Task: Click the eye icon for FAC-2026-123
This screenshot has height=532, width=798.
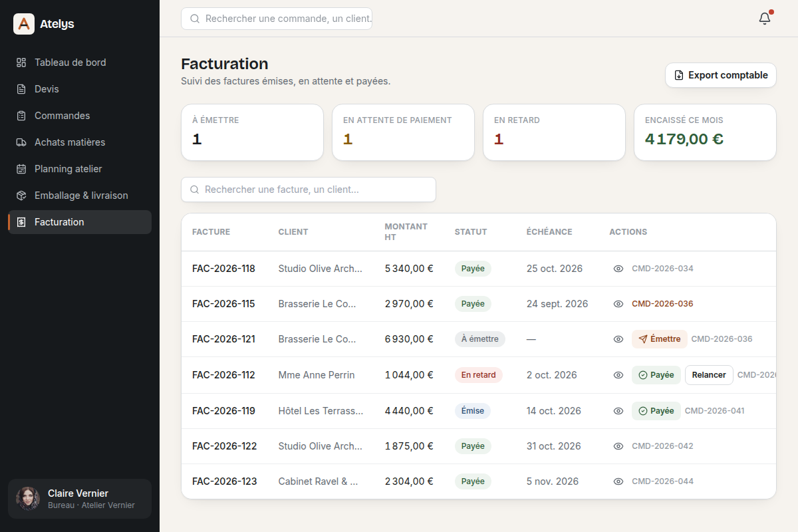Action: (x=618, y=481)
